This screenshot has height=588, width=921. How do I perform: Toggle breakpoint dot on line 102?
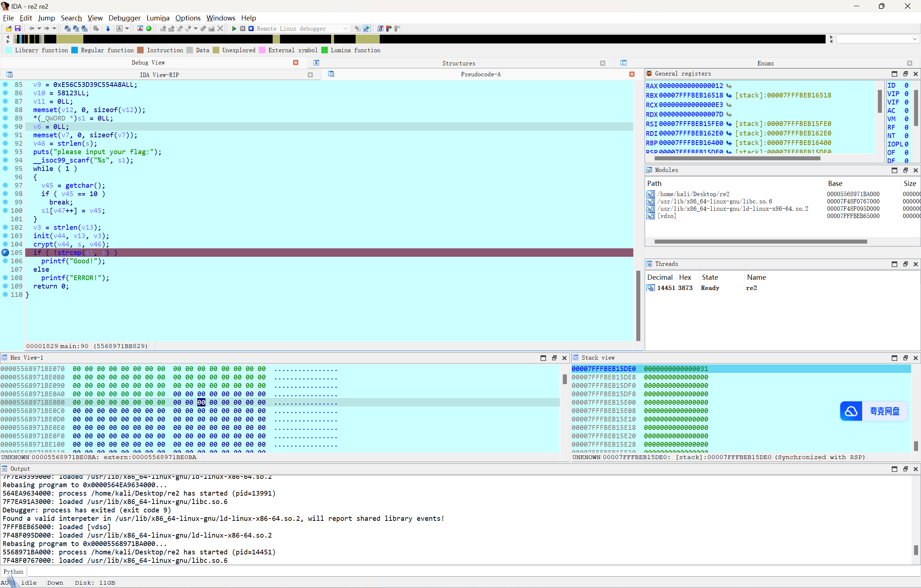click(5, 227)
